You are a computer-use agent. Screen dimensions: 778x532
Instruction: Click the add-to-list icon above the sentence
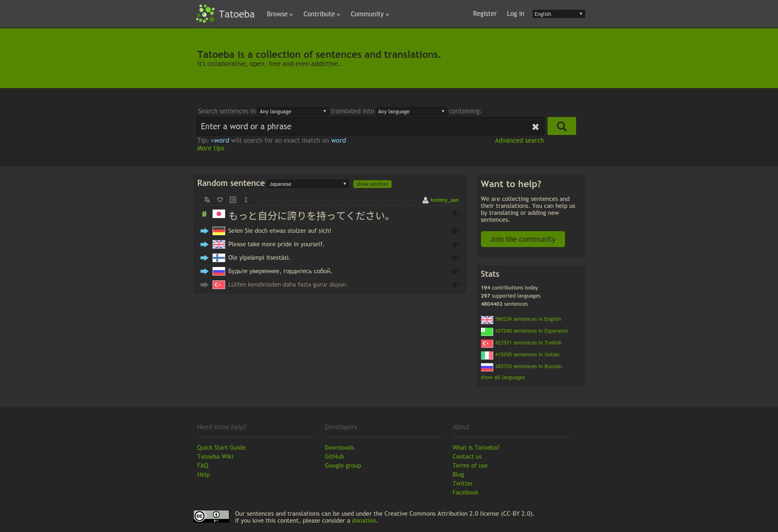233,200
